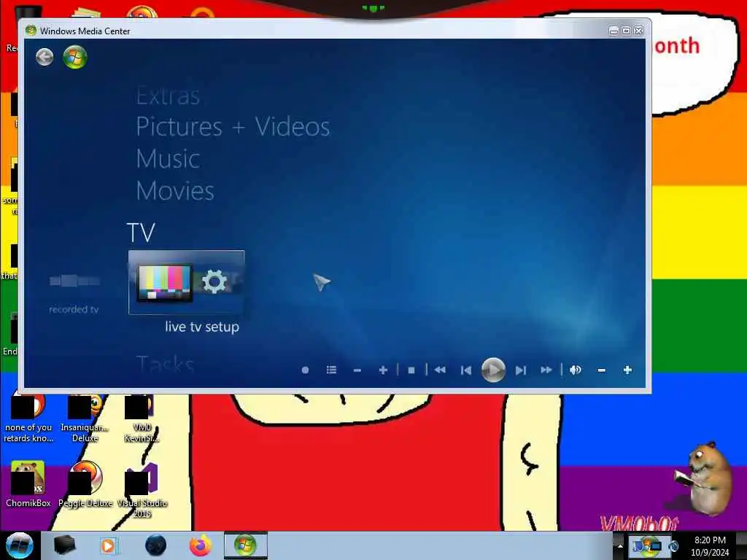Click channel down minus button

tap(357, 370)
